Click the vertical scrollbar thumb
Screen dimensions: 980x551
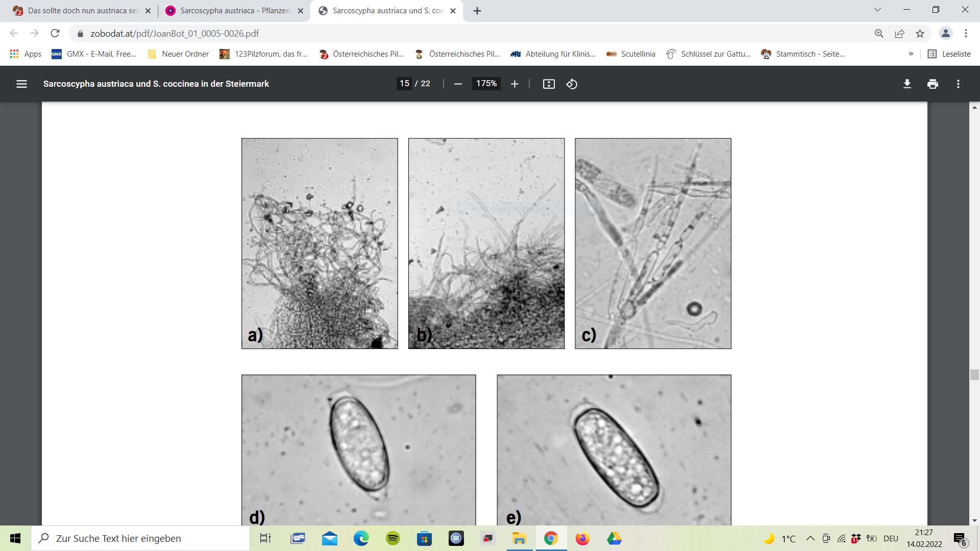point(974,375)
